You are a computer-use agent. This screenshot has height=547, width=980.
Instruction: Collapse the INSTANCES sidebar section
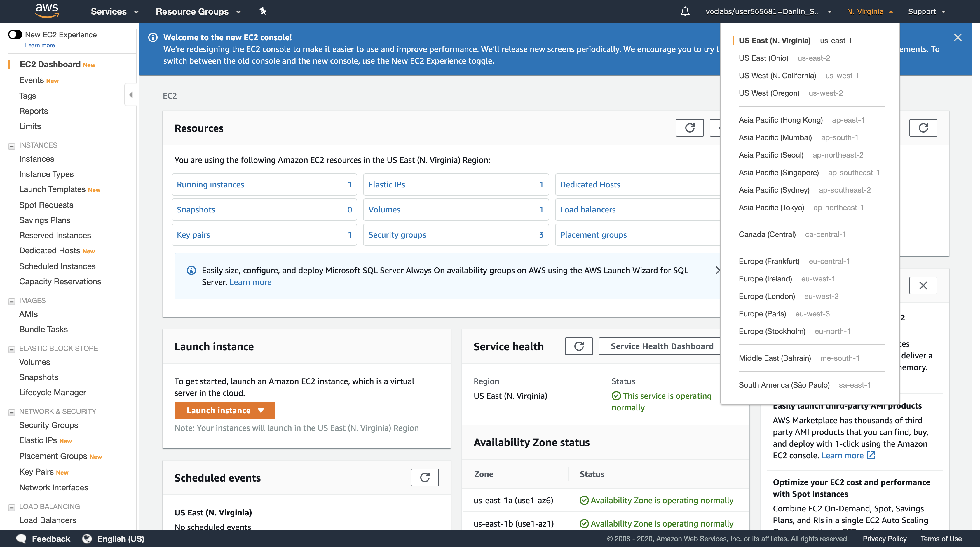pos(11,146)
